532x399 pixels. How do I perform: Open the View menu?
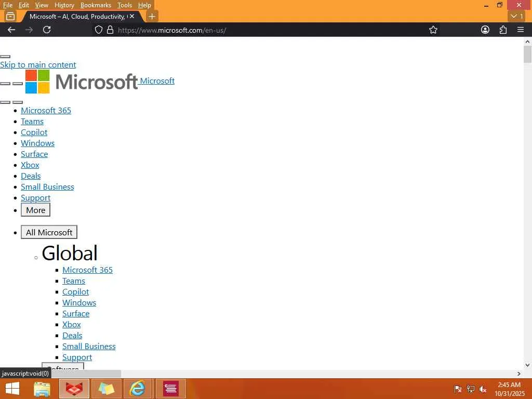click(x=42, y=5)
